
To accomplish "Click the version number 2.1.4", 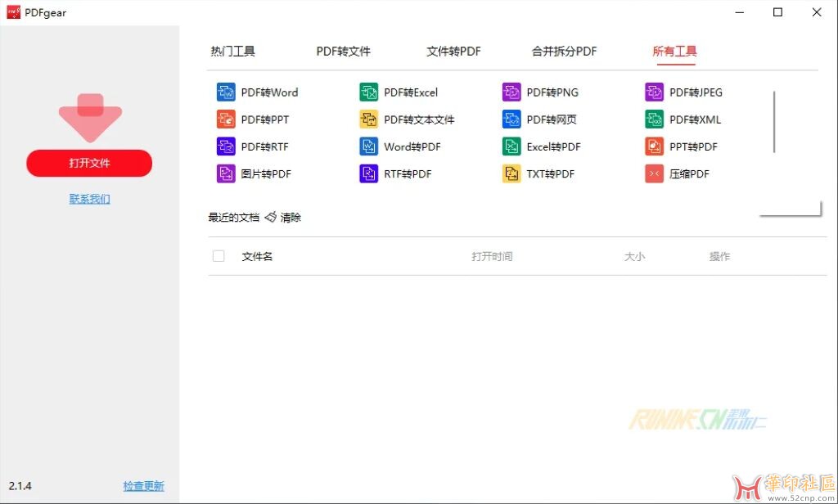I will coord(20,486).
